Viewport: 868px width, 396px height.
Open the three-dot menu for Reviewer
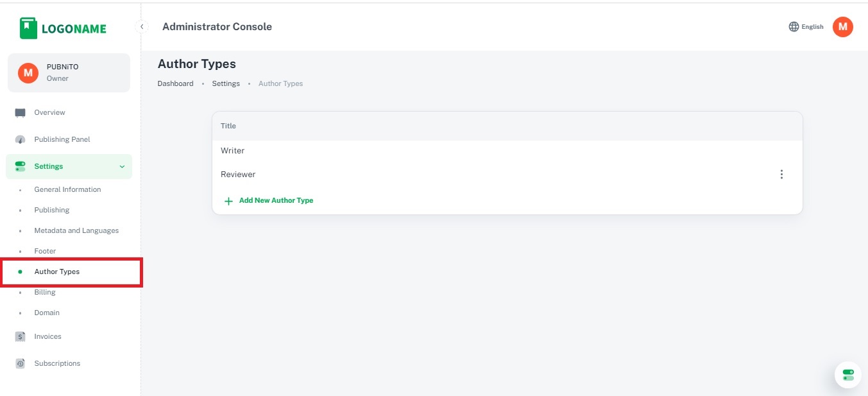(781, 175)
